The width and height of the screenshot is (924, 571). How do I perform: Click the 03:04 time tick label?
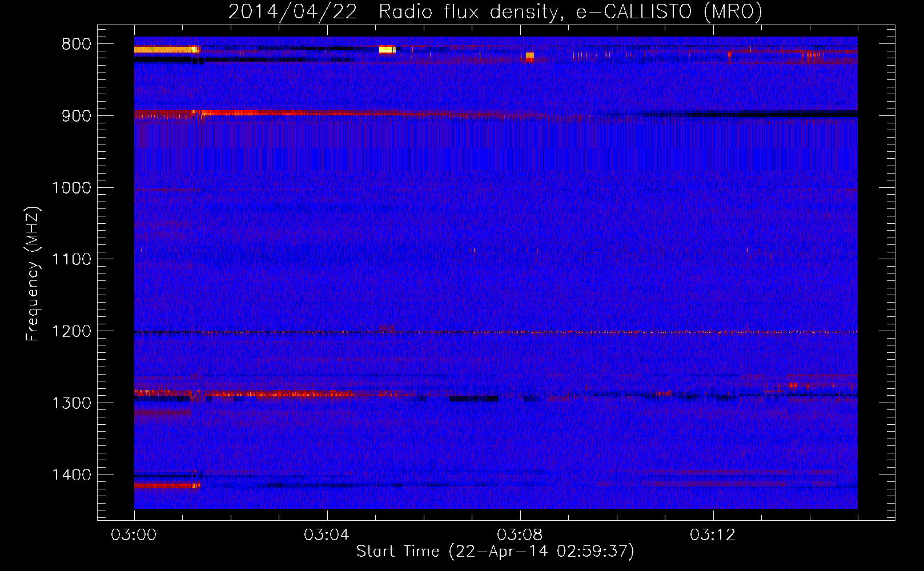pos(327,535)
